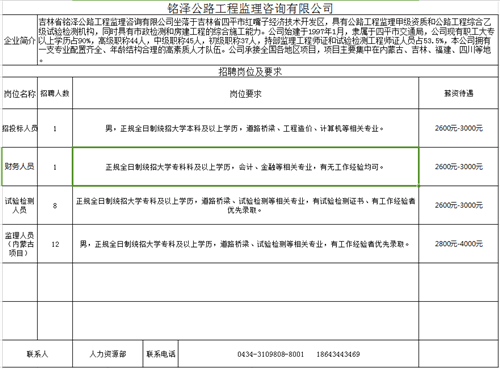500x369 pixels.
Task: Select the 招投标人员 position cell
Action: pyautogui.click(x=20, y=128)
